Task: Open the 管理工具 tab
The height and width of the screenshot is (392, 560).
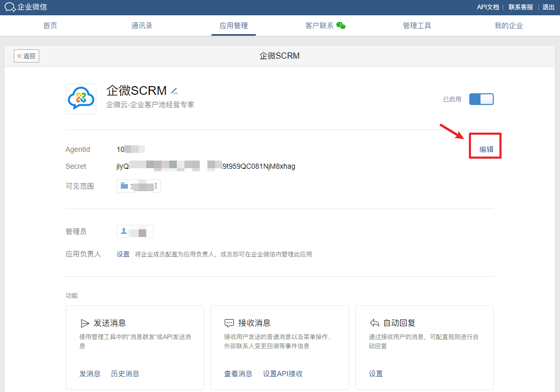Action: (x=417, y=25)
